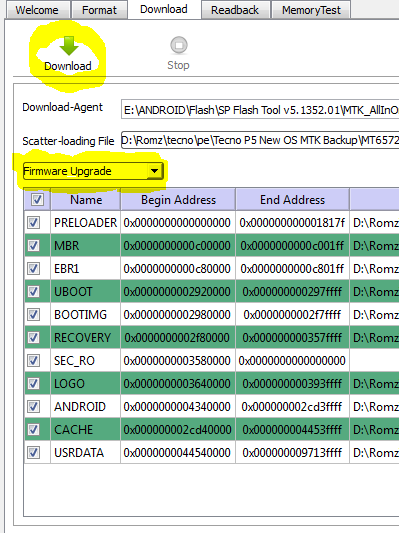Viewport: 399px width, 533px height.
Task: Uncheck the BOOTIMG partition checkbox
Action: 34,315
